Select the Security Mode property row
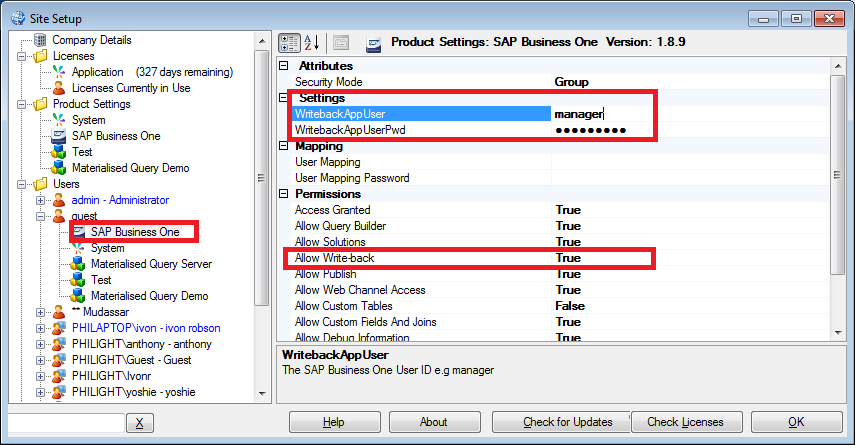The image size is (855, 445). [x=561, y=82]
